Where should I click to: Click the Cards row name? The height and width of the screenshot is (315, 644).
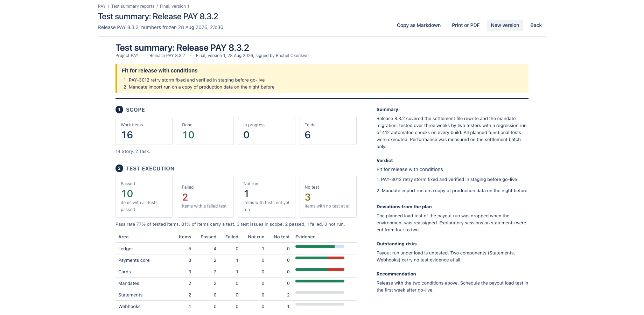(x=124, y=272)
